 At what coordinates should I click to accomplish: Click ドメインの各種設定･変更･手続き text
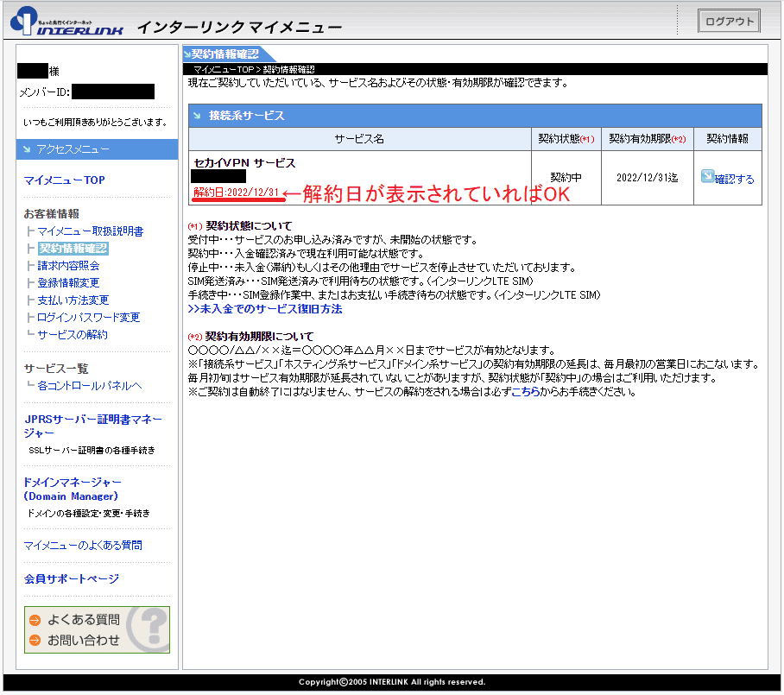(x=88, y=514)
